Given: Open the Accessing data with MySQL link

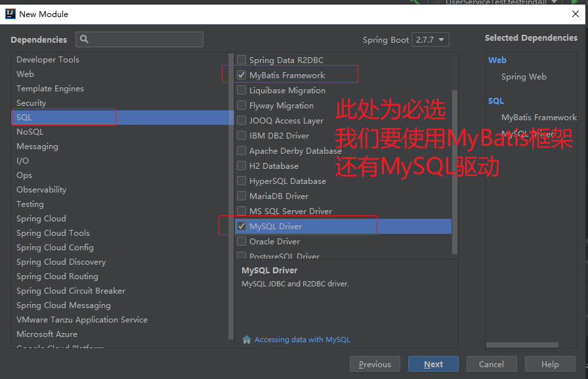Looking at the screenshot, I should tap(302, 340).
